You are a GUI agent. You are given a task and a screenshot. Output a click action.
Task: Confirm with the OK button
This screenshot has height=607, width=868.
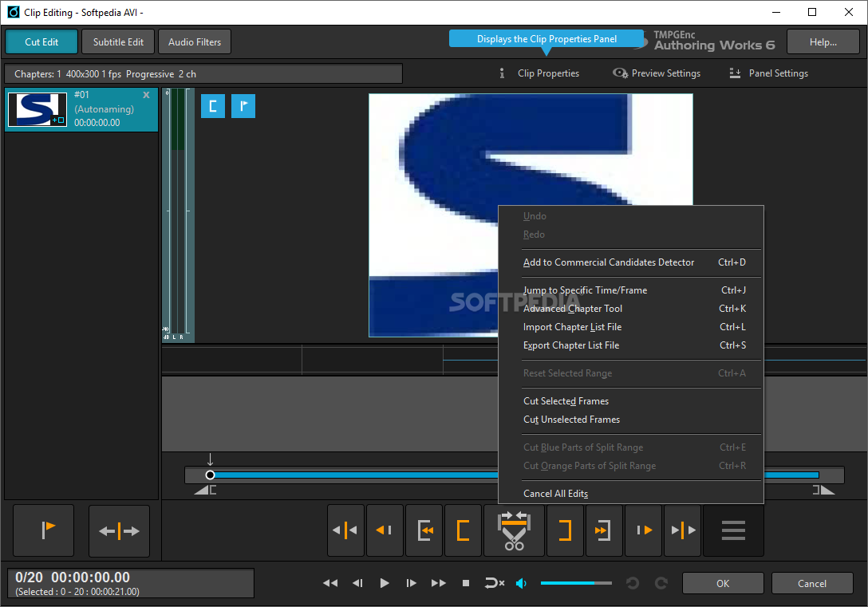click(723, 583)
